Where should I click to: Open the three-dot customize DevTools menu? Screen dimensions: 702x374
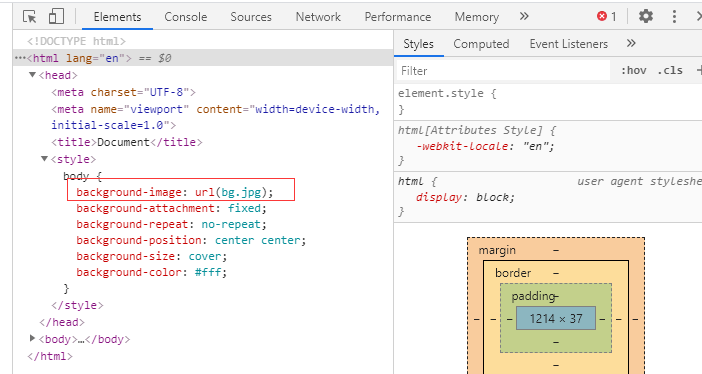(x=674, y=17)
